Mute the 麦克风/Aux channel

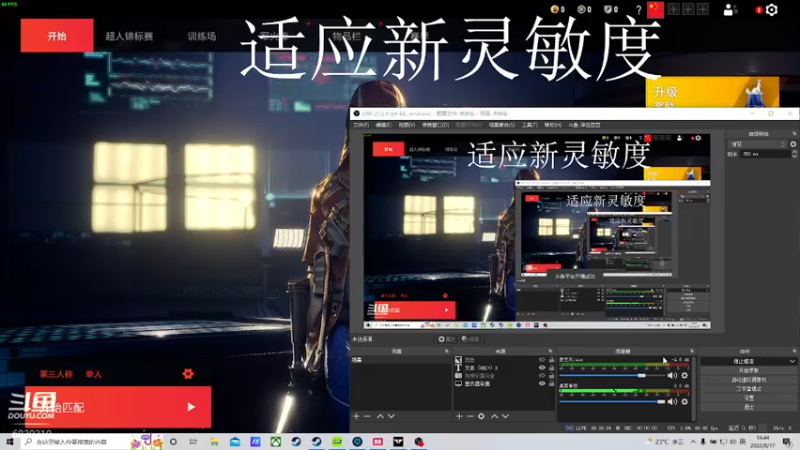(x=672, y=376)
